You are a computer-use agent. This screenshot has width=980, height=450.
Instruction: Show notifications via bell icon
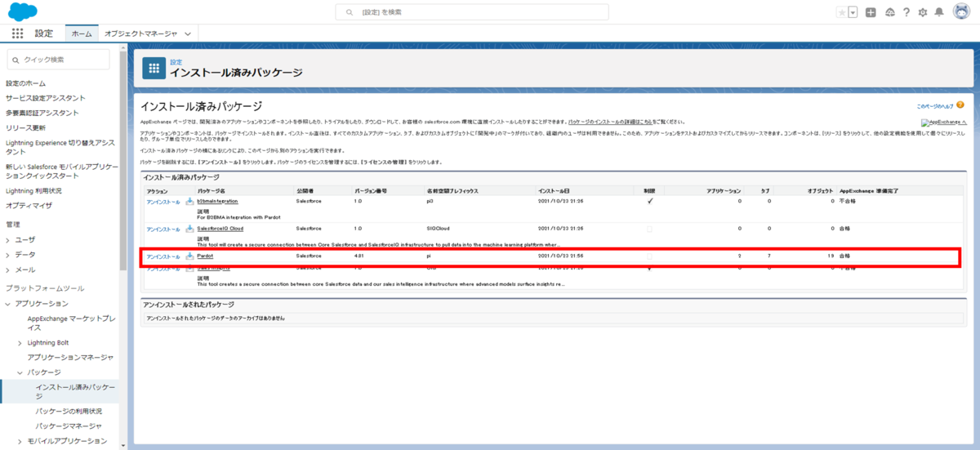pyautogui.click(x=939, y=12)
